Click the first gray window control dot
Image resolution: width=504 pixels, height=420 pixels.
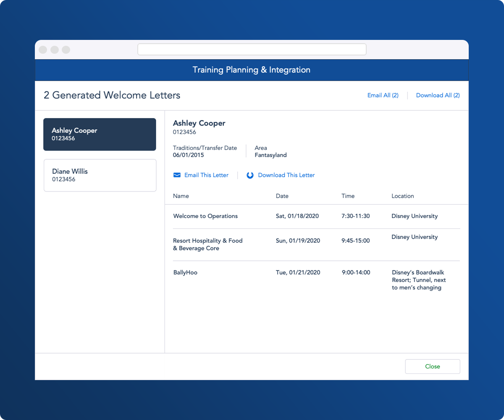pos(43,50)
